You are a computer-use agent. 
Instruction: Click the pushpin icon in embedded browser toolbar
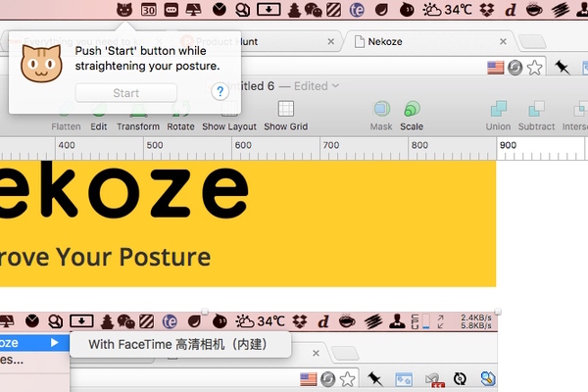click(x=374, y=379)
